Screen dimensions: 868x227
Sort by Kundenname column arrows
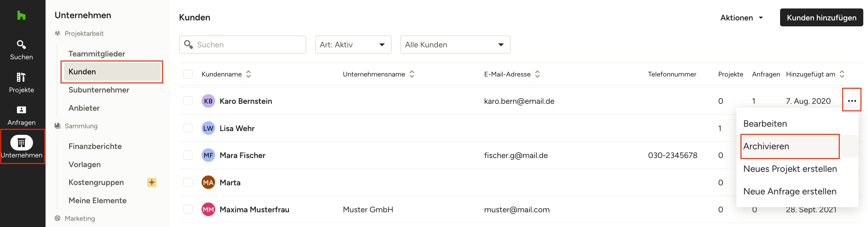(x=248, y=74)
